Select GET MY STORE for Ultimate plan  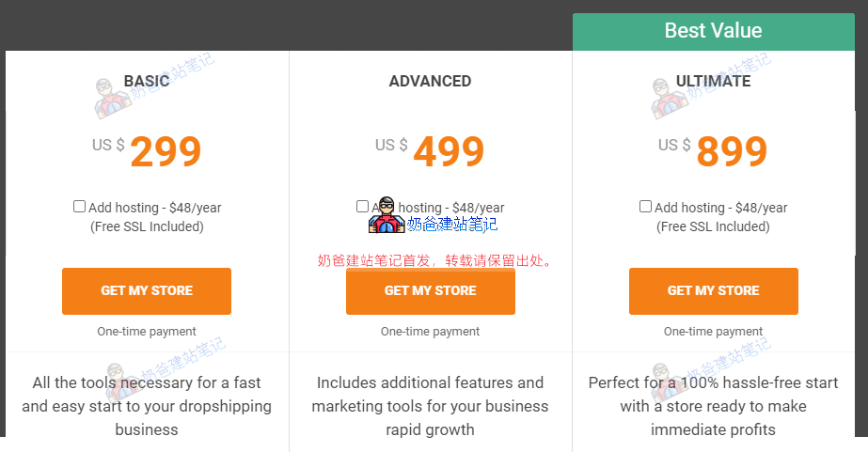pos(713,291)
